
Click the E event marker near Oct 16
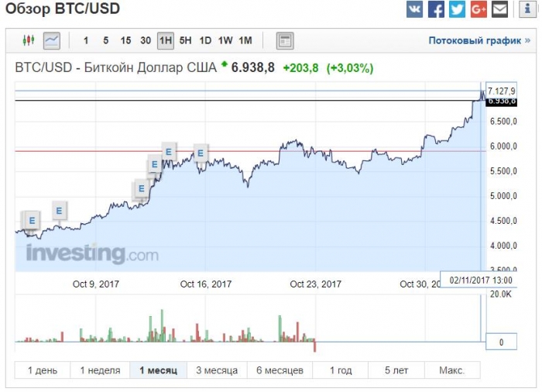point(201,153)
